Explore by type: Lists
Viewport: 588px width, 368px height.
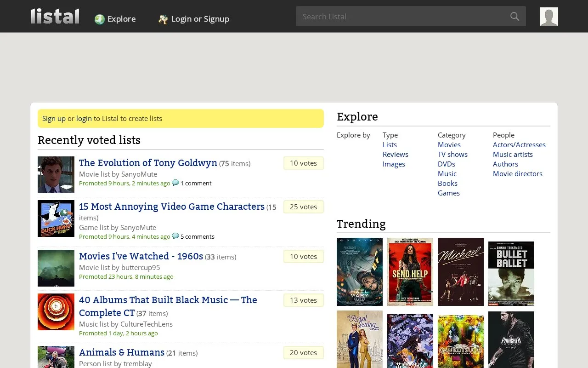[390, 144]
